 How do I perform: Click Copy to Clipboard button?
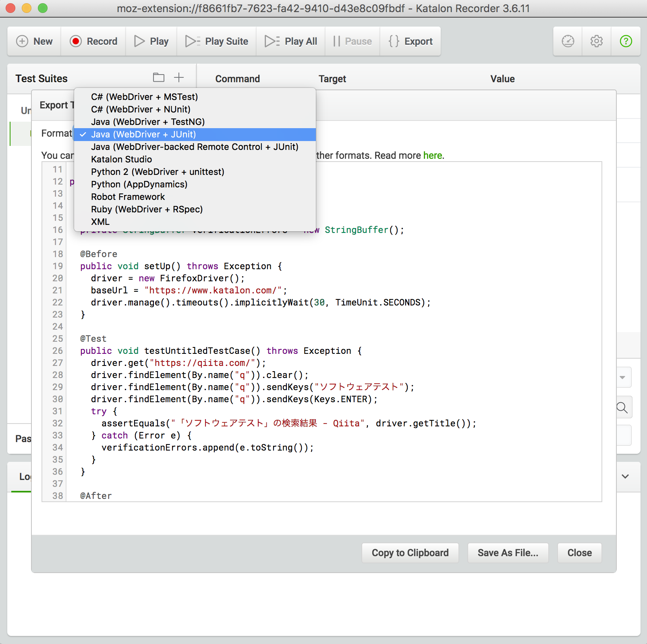pyautogui.click(x=410, y=553)
